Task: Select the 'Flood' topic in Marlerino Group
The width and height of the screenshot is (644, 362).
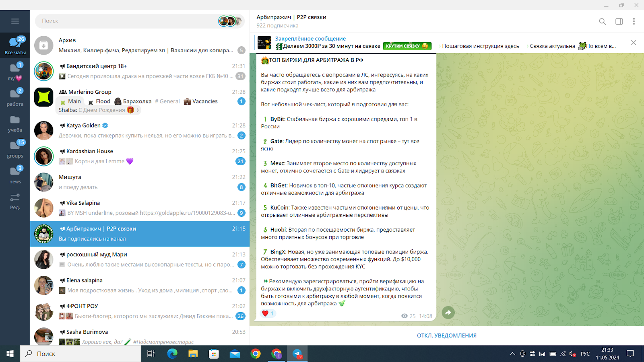Action: click(x=99, y=101)
